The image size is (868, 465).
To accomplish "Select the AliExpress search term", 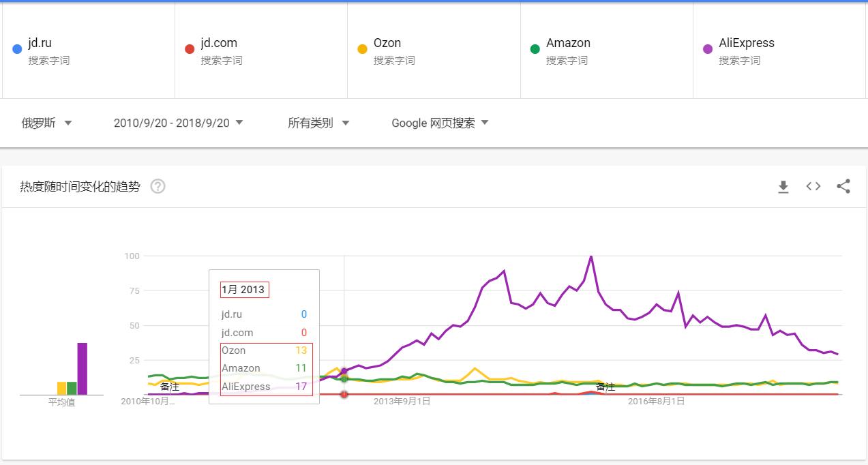I will coord(747,43).
